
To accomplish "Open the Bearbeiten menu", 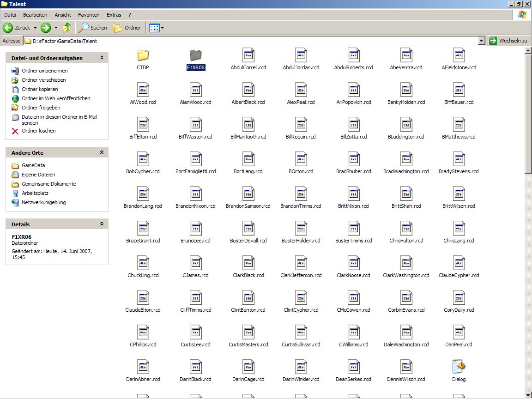I will [x=35, y=15].
